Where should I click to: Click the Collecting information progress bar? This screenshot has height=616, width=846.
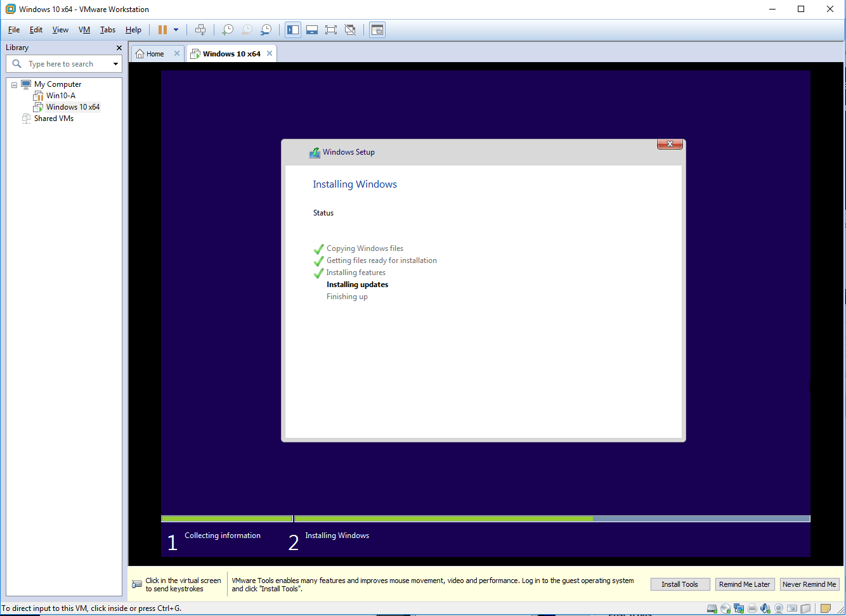point(227,518)
